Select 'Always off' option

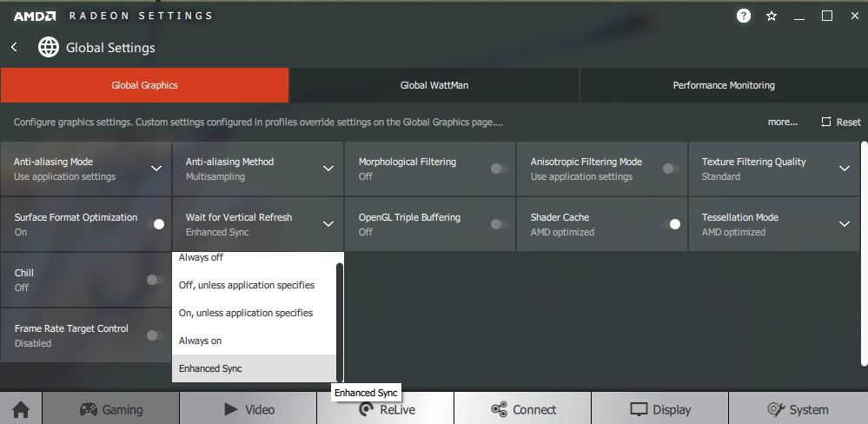tap(254, 257)
